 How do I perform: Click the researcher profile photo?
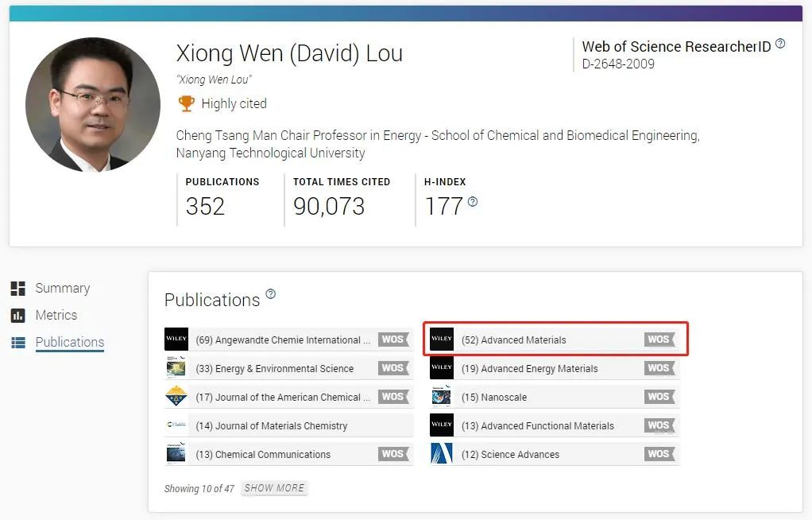pos(93,104)
